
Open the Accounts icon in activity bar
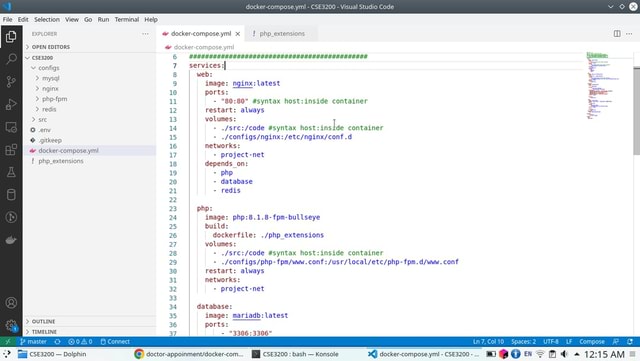(x=11, y=303)
